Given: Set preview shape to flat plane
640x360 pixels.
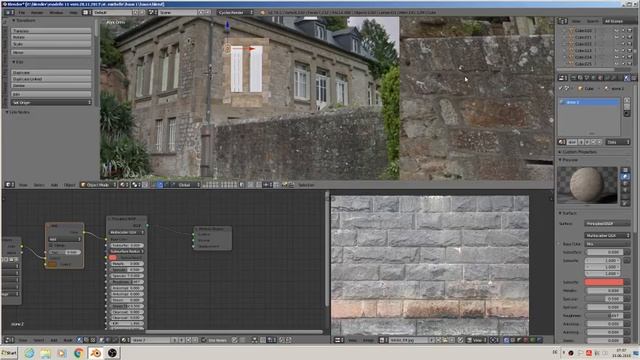Looking at the screenshot, I should click(625, 170).
